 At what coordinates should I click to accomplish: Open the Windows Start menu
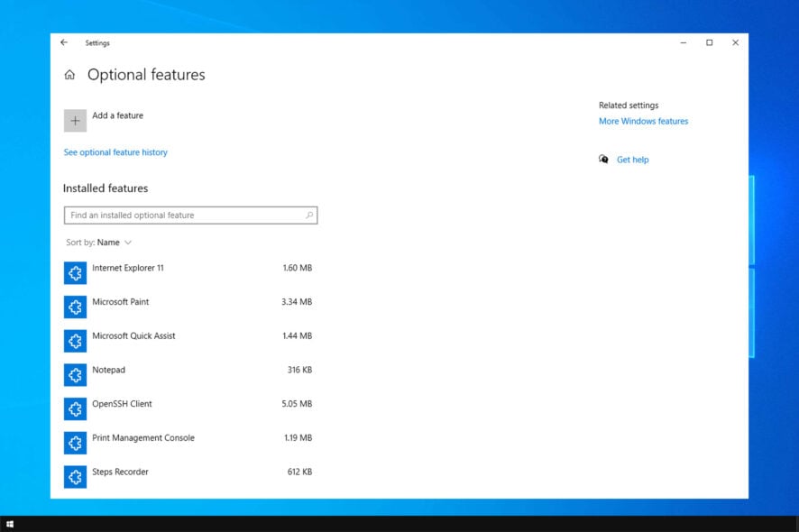coord(10,524)
